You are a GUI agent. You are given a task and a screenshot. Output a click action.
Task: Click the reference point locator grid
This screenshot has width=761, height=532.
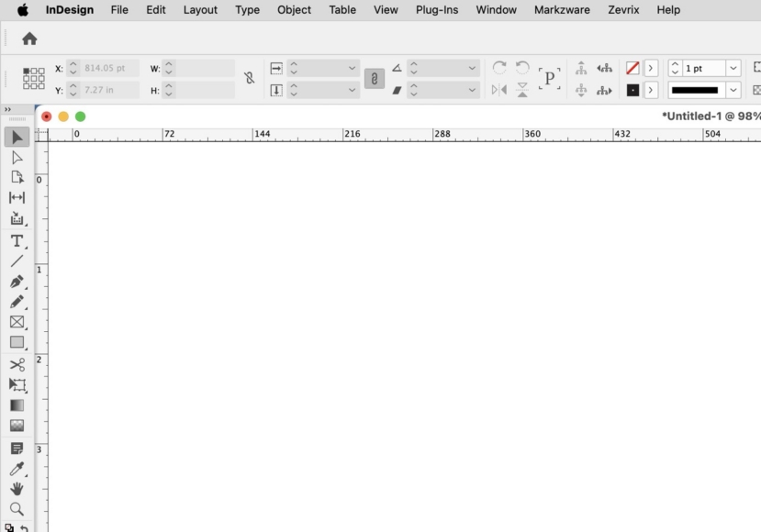33,78
